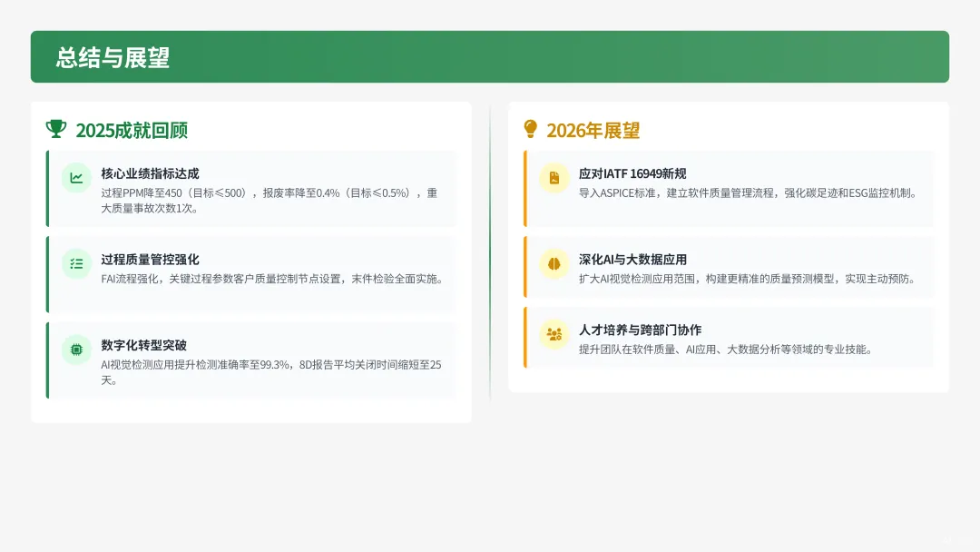Click the chip icon for 数字化转型突破
This screenshot has width=980, height=552.
tap(76, 350)
